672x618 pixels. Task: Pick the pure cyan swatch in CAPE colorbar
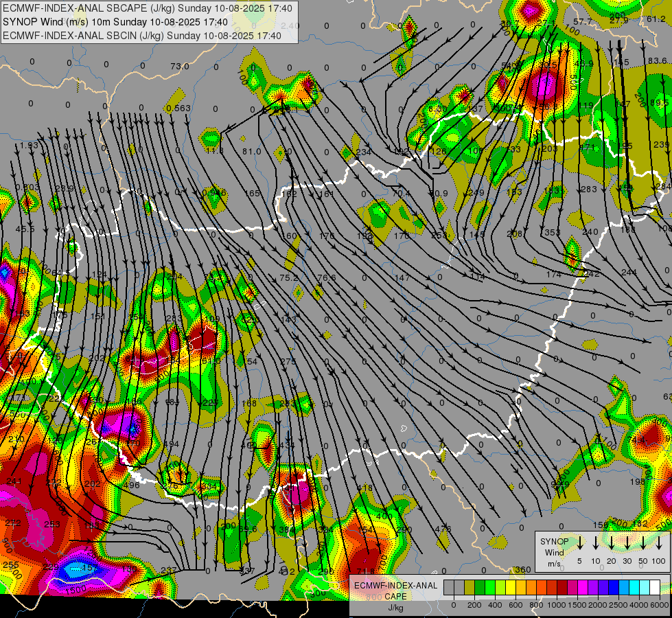point(634,587)
